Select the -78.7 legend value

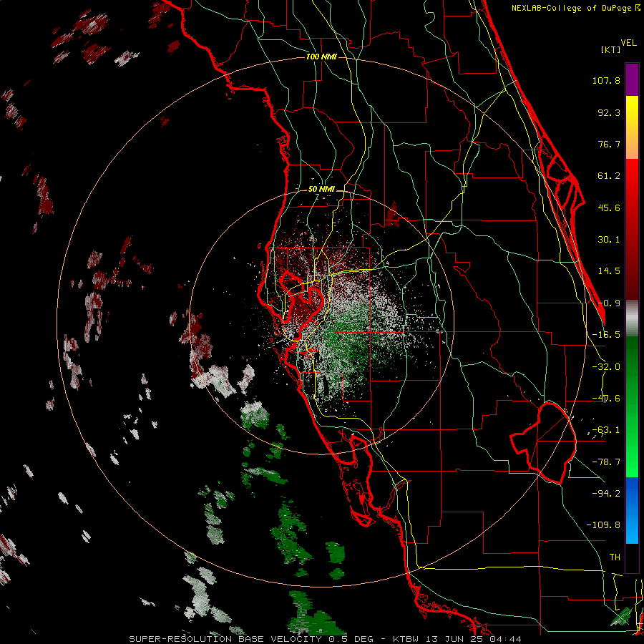click(606, 462)
